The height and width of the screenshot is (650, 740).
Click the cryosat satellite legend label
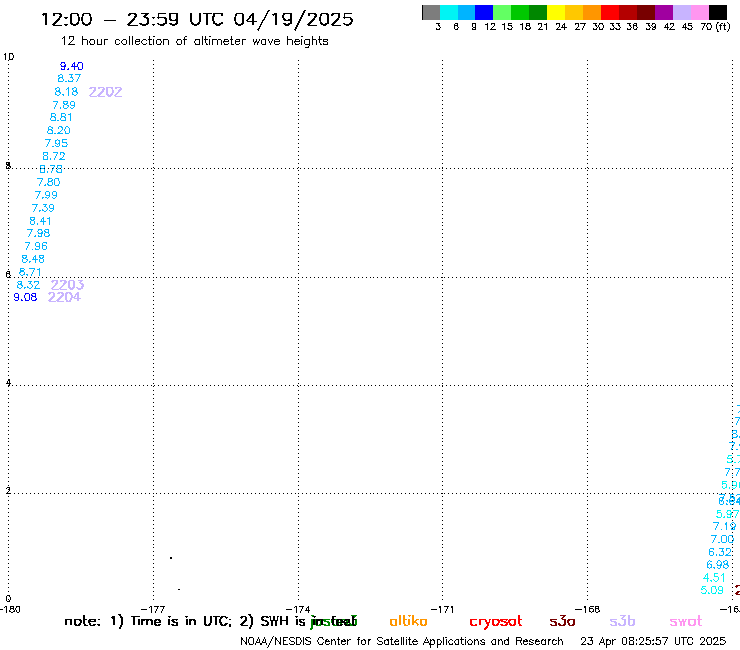point(496,622)
